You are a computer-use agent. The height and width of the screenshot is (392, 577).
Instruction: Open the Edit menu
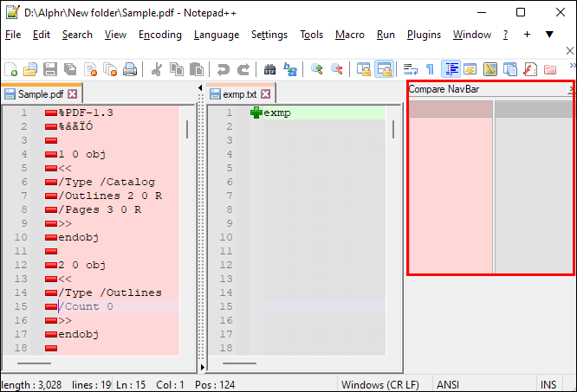[x=42, y=35]
